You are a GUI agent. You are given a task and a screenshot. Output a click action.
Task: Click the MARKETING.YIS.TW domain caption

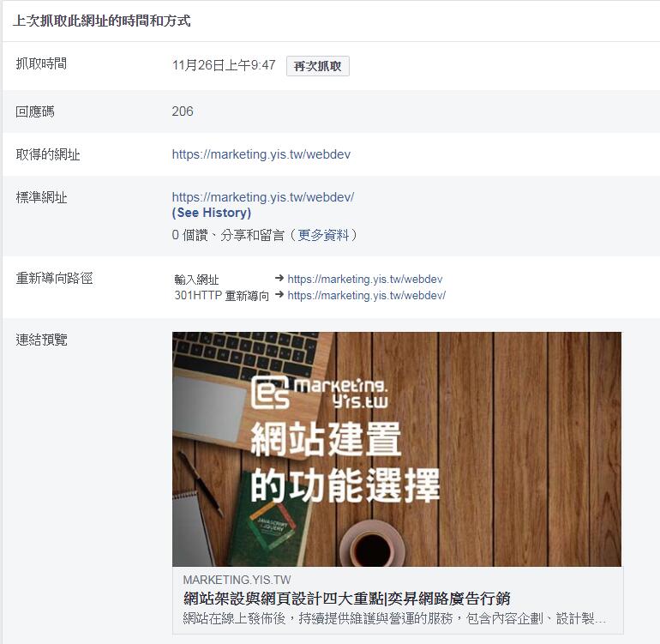237,580
